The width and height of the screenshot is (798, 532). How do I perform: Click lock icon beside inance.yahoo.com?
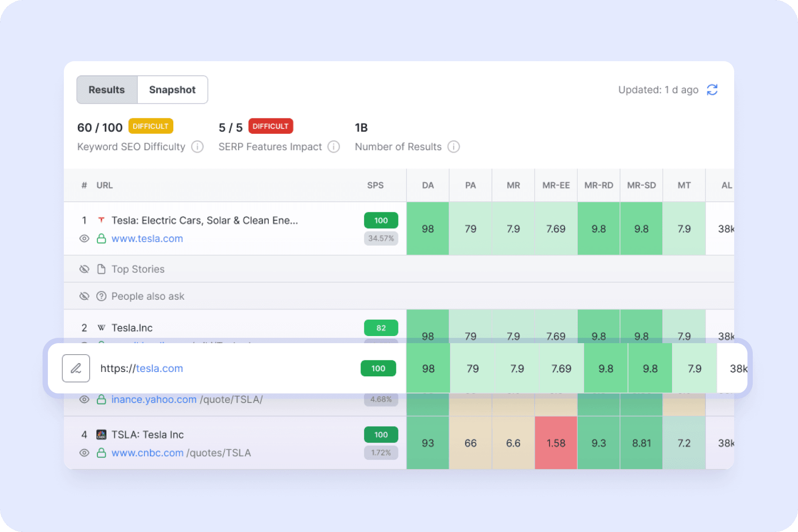pos(102,399)
